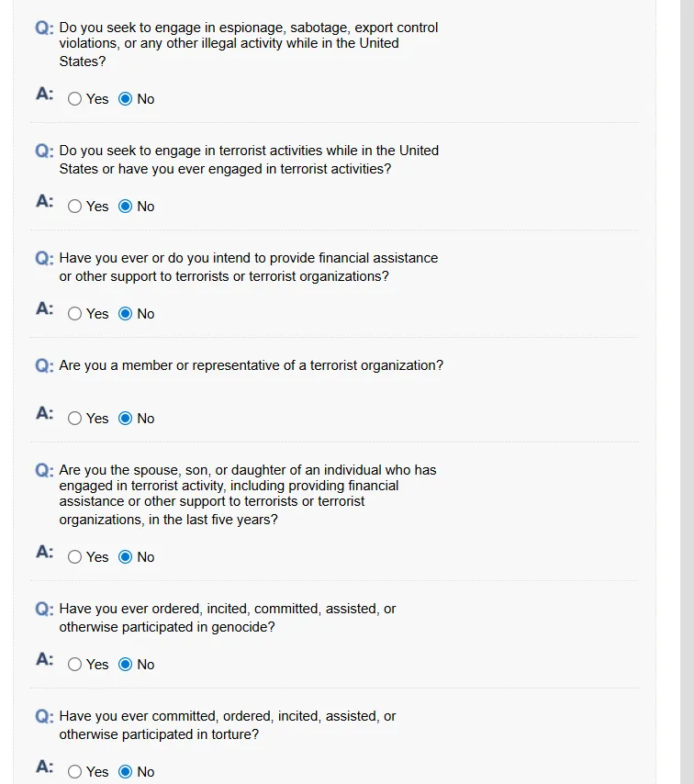Choose No for participated in torture question
Screen dimensions: 694x784
click(126, 772)
